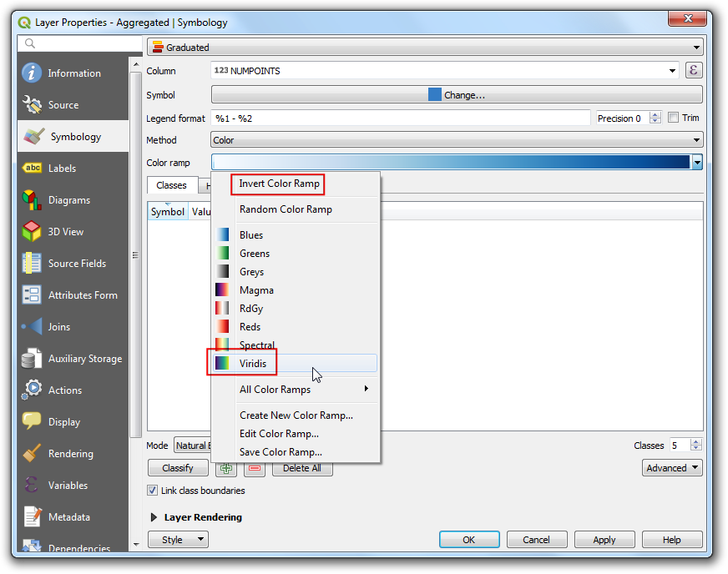Screen dimensions: 728x574
Task: Open the NUMPOINTS column dropdown
Action: pyautogui.click(x=445, y=71)
